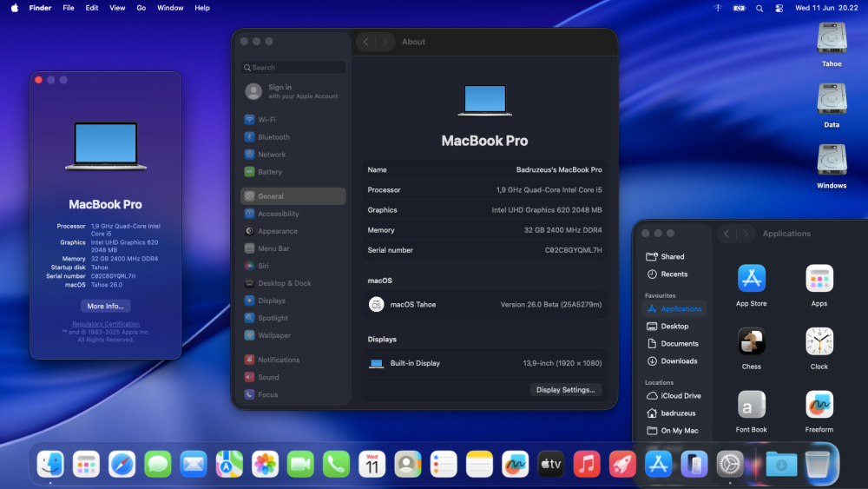This screenshot has width=868, height=489.
Task: Click Sign in with your Apple Account
Action: point(293,91)
